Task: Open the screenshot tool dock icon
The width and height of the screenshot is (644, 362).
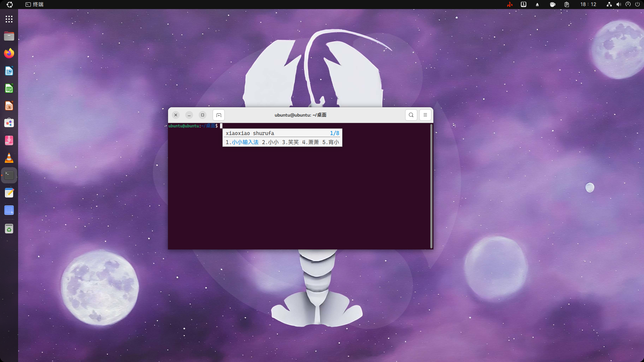Action: (x=9, y=210)
